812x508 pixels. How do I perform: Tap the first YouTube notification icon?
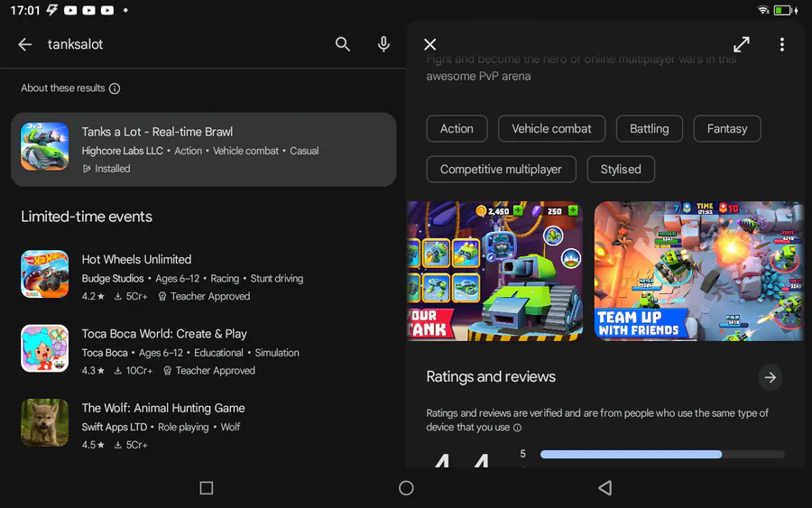pos(70,10)
